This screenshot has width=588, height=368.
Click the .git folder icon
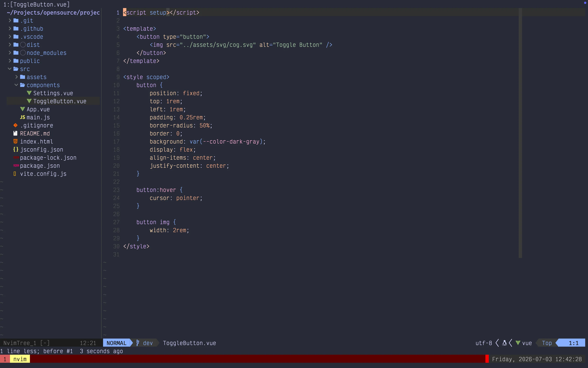tap(16, 21)
